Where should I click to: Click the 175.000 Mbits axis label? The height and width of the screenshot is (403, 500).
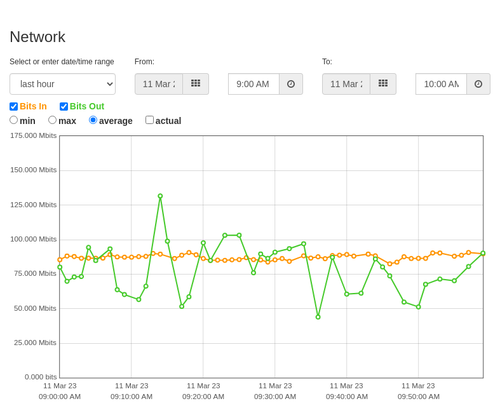[x=33, y=136]
